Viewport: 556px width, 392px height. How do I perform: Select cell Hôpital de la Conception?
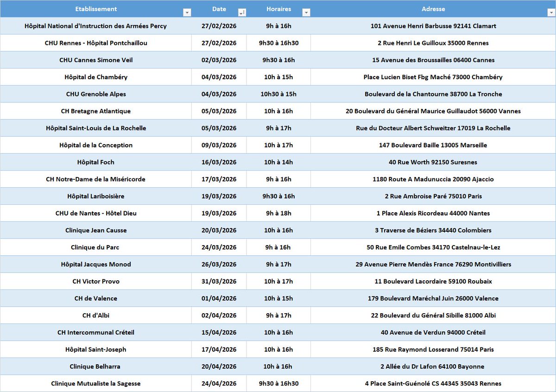(x=96, y=145)
